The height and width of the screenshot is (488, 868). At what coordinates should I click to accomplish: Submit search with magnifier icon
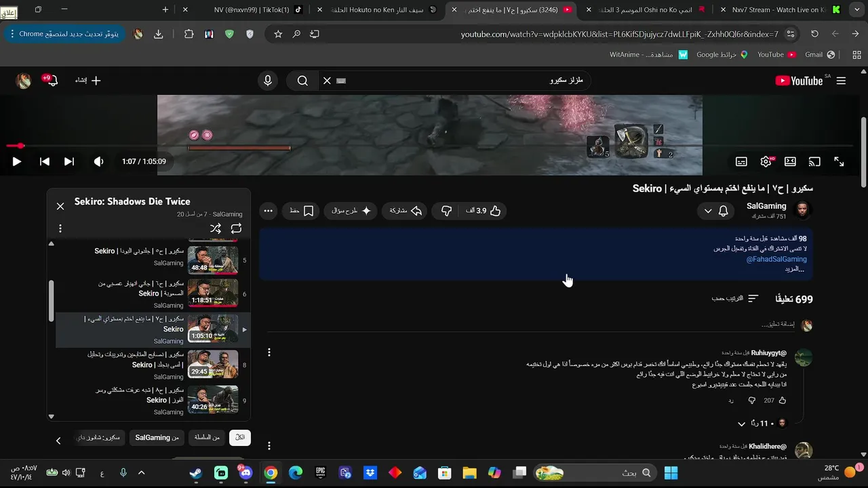302,81
